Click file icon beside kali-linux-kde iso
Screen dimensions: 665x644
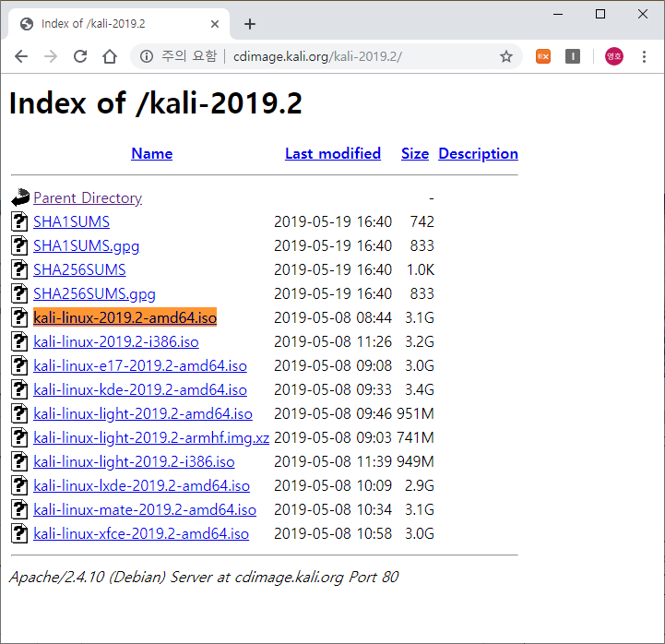pyautogui.click(x=19, y=389)
